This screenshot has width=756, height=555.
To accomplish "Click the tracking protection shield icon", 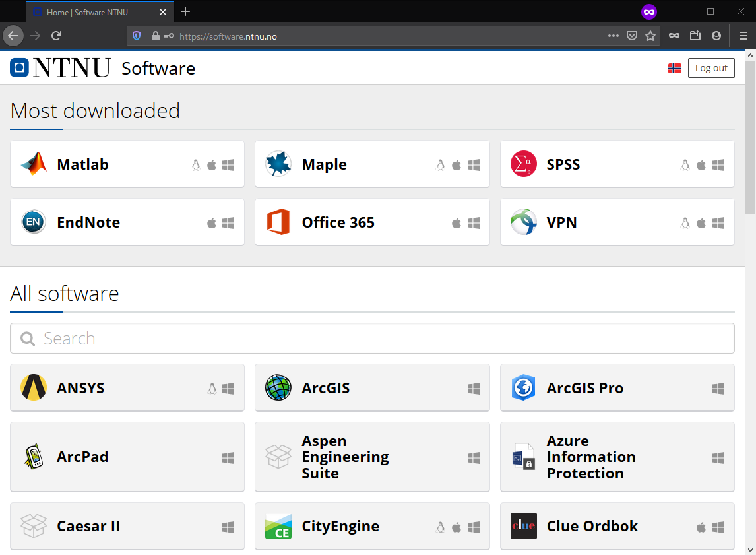I will point(137,36).
